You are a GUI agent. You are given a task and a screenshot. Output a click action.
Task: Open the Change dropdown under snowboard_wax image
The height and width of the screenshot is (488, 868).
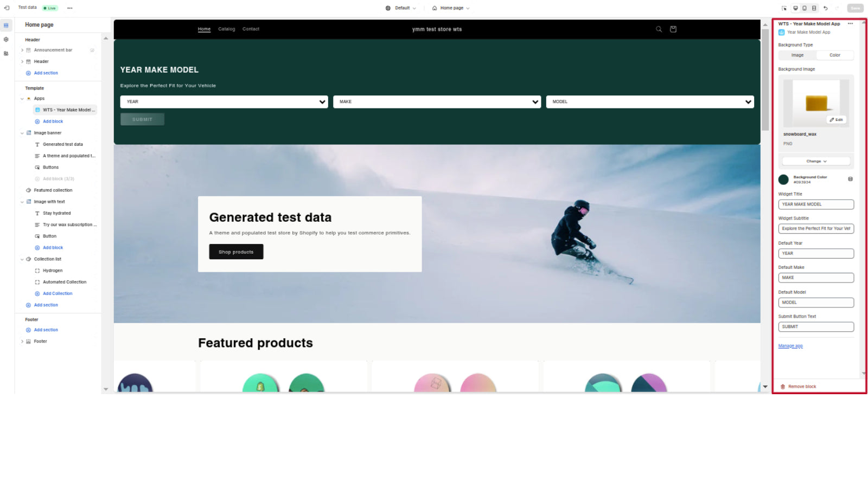(x=815, y=160)
